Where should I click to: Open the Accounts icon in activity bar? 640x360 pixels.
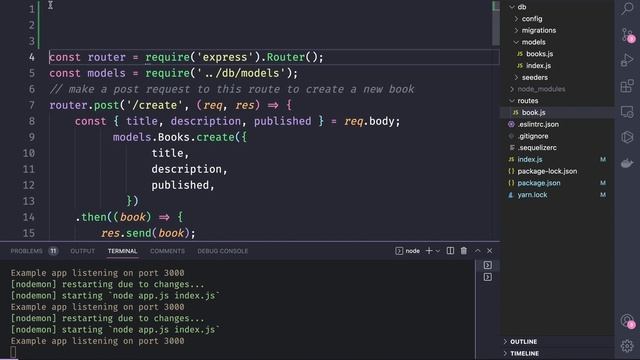tap(627, 321)
